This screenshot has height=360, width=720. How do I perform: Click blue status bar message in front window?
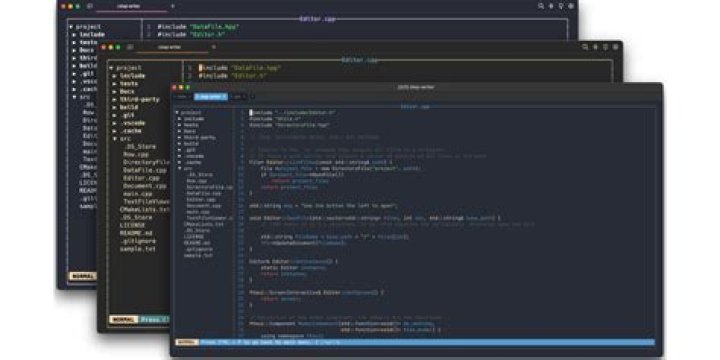click(x=270, y=342)
